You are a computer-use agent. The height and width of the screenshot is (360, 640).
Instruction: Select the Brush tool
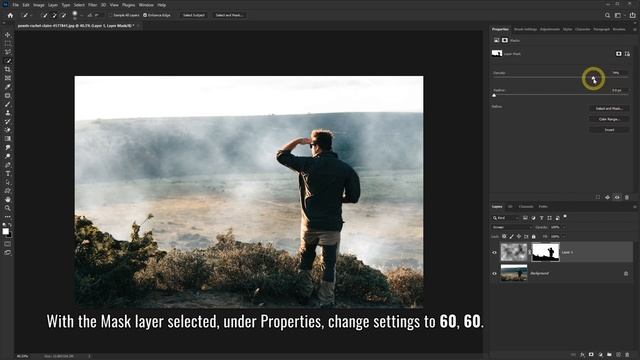(x=7, y=104)
